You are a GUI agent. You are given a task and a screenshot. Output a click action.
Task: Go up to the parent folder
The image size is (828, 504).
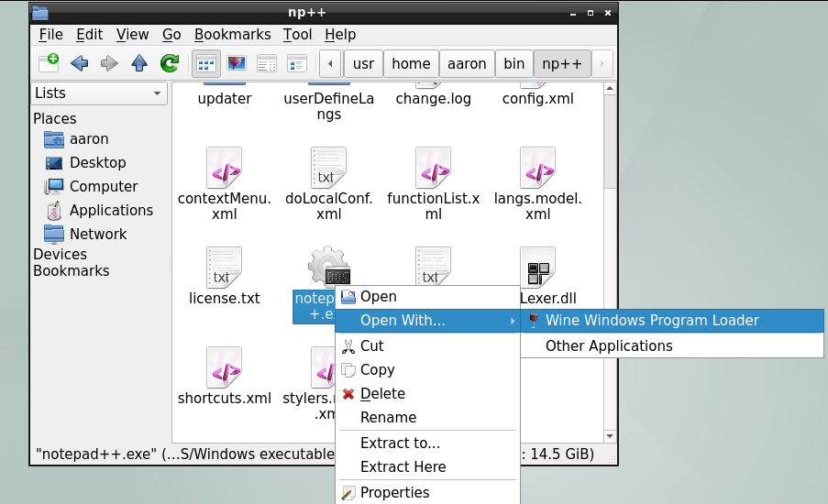(138, 63)
